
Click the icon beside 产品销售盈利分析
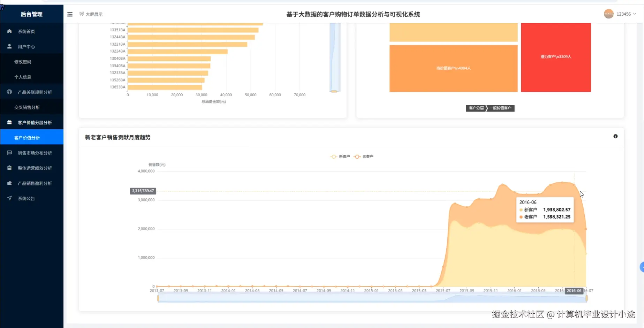coord(9,183)
